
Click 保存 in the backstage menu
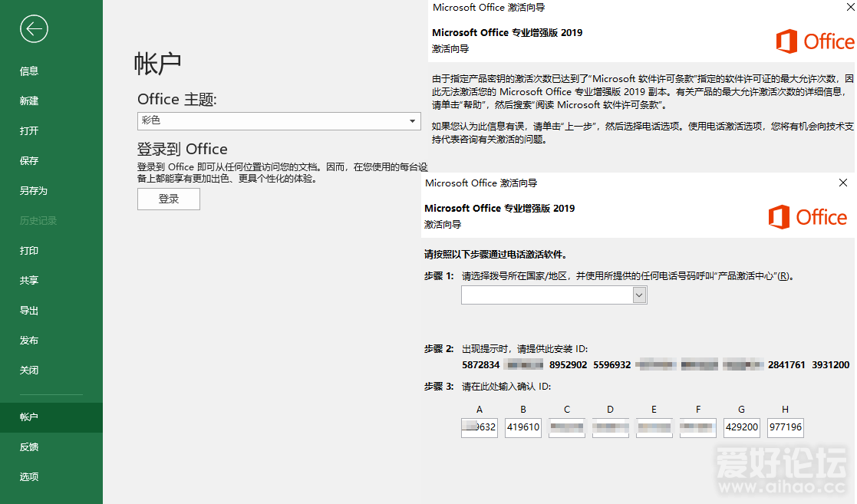(29, 161)
